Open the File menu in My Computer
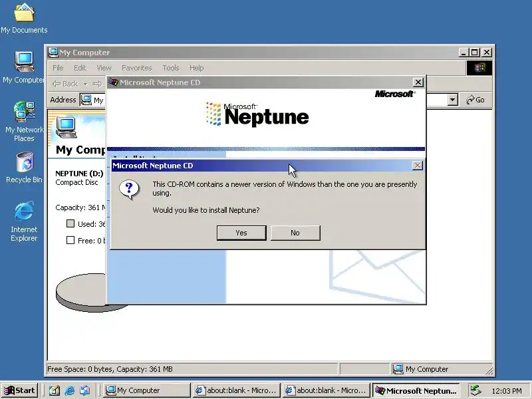Screen dimensions: 532x399 [58, 68]
